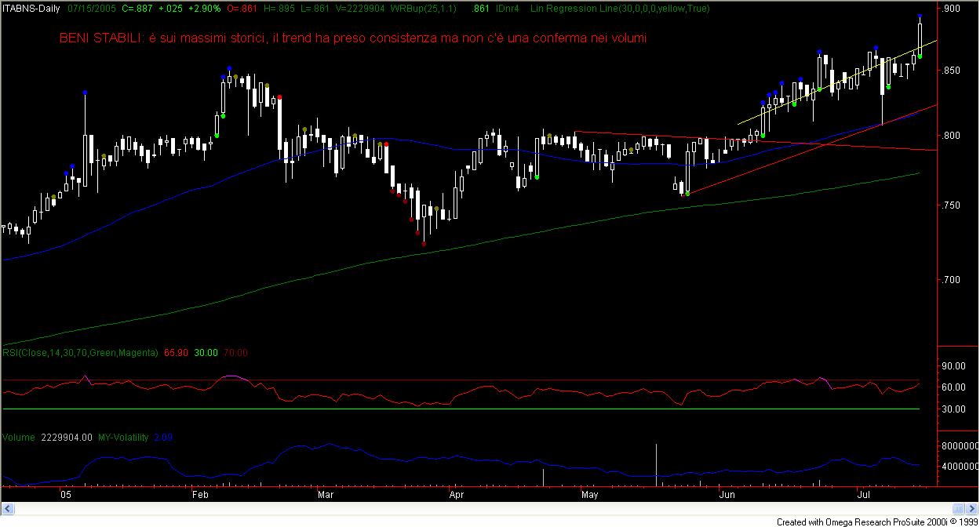
Task: Click the Jul label on date axis
Action: click(863, 495)
